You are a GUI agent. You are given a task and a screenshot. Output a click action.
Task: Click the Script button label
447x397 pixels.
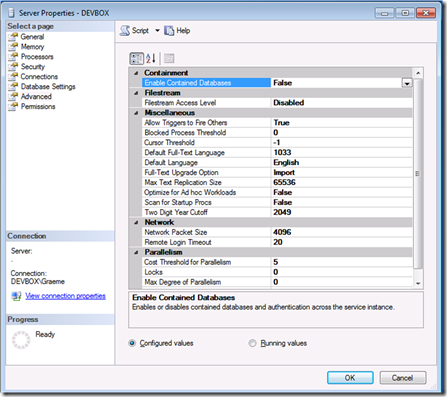pos(140,31)
